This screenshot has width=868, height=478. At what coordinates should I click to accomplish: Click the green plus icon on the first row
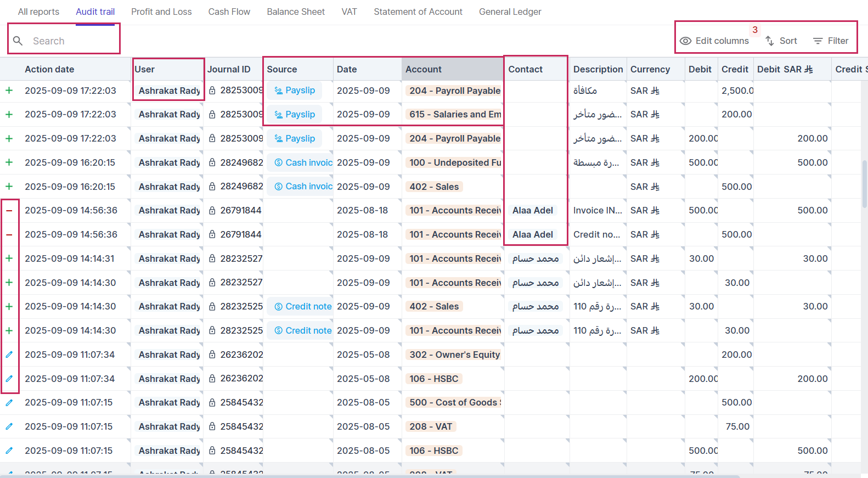coord(9,91)
